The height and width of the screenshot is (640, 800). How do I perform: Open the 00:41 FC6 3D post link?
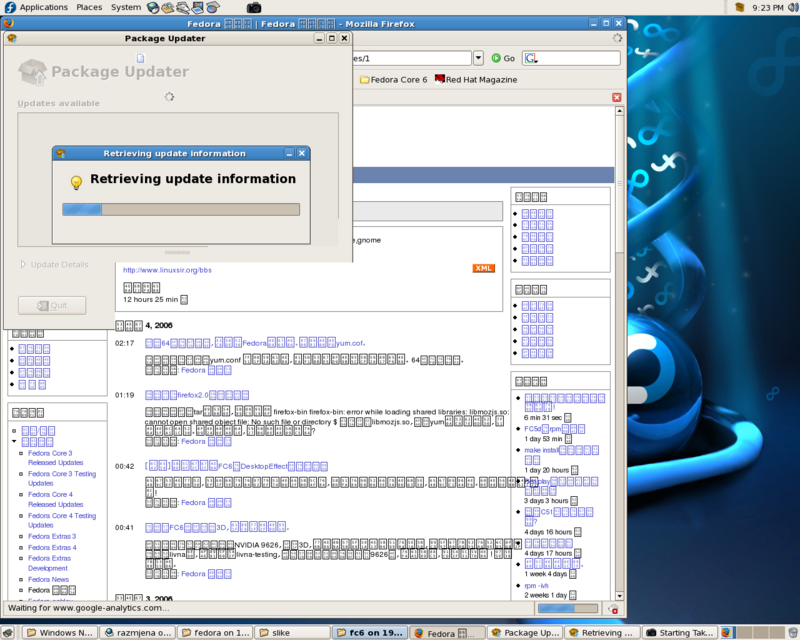point(217,527)
